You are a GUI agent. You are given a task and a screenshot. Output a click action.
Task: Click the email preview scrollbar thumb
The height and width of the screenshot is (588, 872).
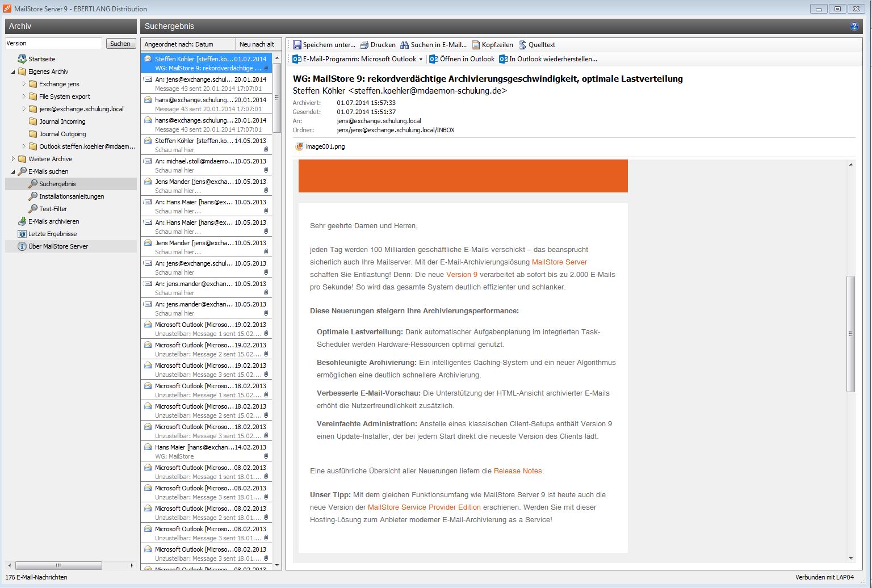850,334
